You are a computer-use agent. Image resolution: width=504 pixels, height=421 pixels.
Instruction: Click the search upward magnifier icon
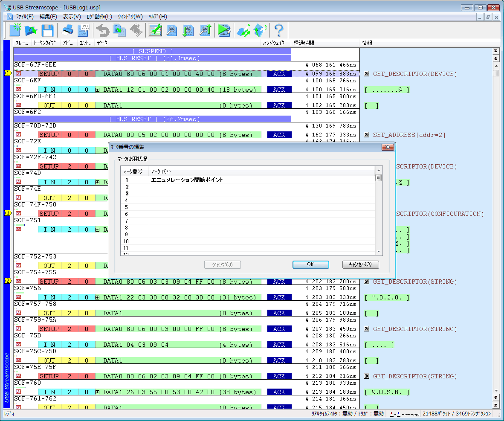pyautogui.click(x=205, y=30)
